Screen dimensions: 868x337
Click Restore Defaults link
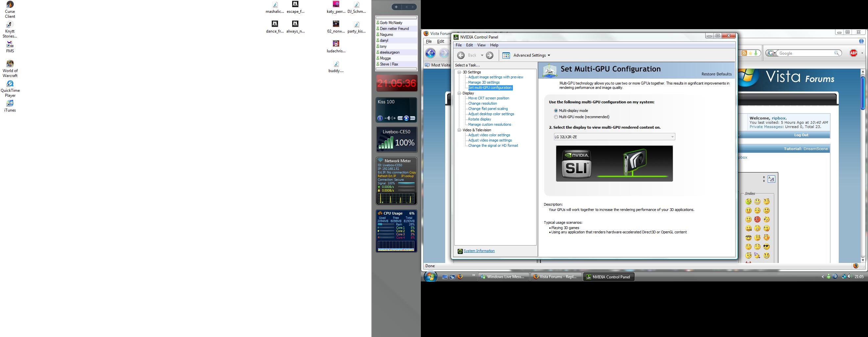pos(716,74)
